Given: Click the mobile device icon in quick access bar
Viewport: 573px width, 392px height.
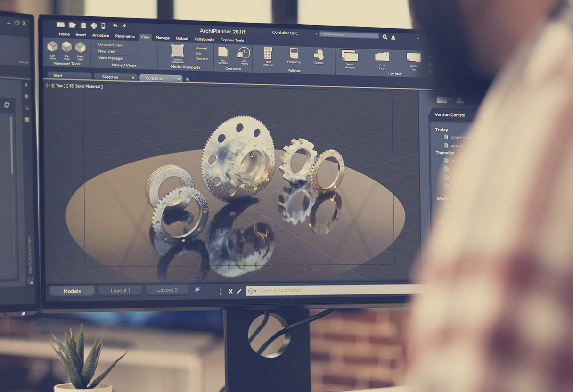Looking at the screenshot, I should [103, 26].
